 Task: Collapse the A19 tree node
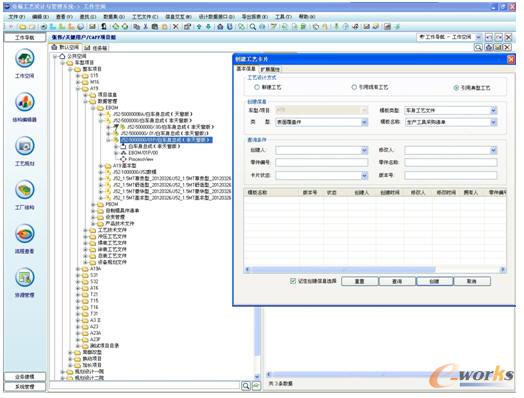78,89
